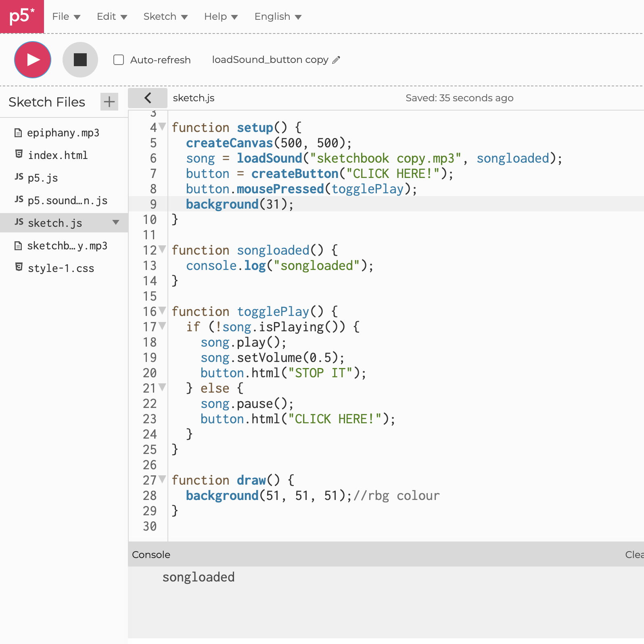The image size is (644, 644).
Task: Click song.pause() on line 22
Action: [x=247, y=404]
